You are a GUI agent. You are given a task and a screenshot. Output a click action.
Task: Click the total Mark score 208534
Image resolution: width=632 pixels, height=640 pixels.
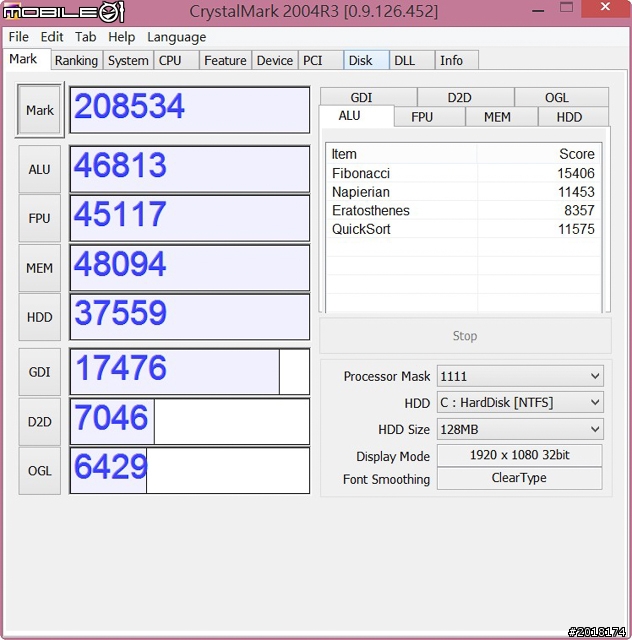[x=189, y=110]
